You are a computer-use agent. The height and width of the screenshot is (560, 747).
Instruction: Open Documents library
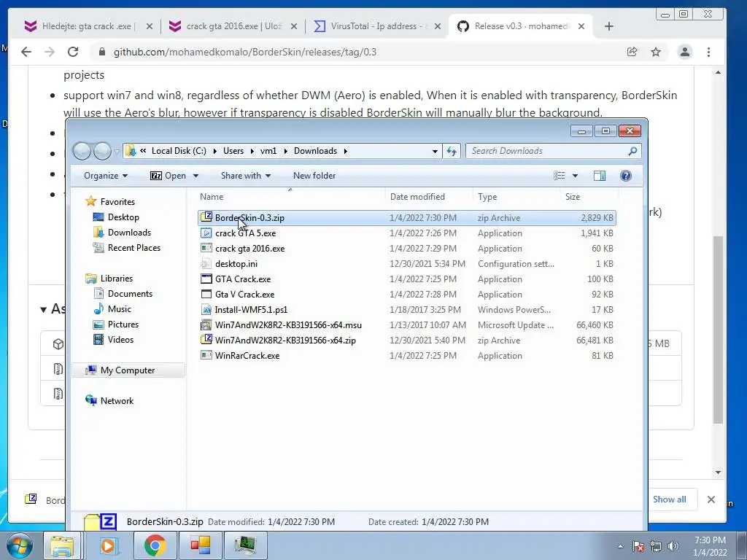coord(130,293)
